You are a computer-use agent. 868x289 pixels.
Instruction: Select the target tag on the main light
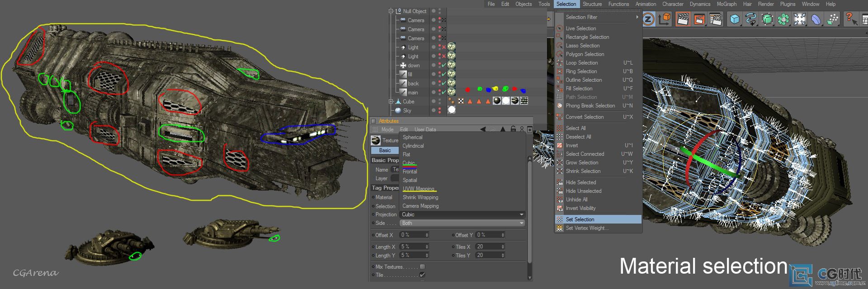[x=451, y=92]
